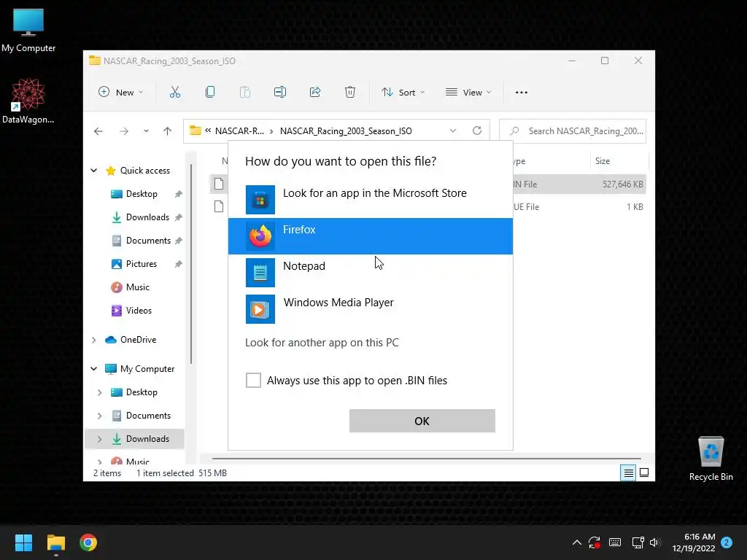Expand Documents under My Computer
Screen dimensions: 747x560
[99, 416]
